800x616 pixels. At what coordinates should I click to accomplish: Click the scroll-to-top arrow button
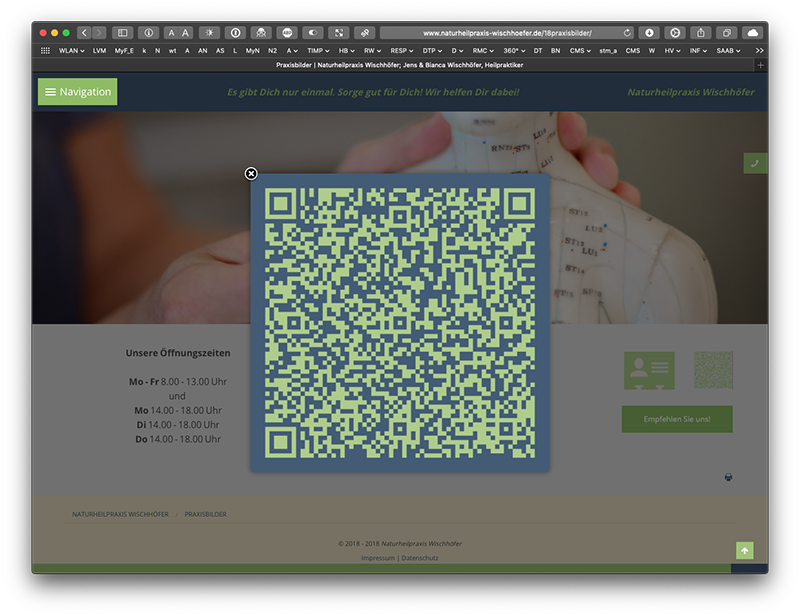(x=744, y=551)
